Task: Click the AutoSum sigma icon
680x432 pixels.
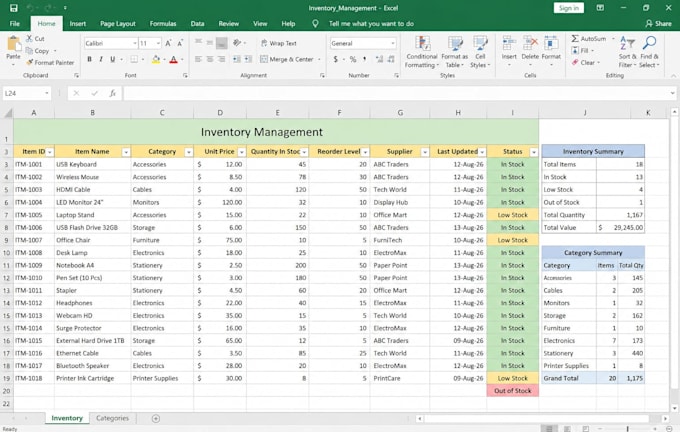Action: tap(575, 39)
